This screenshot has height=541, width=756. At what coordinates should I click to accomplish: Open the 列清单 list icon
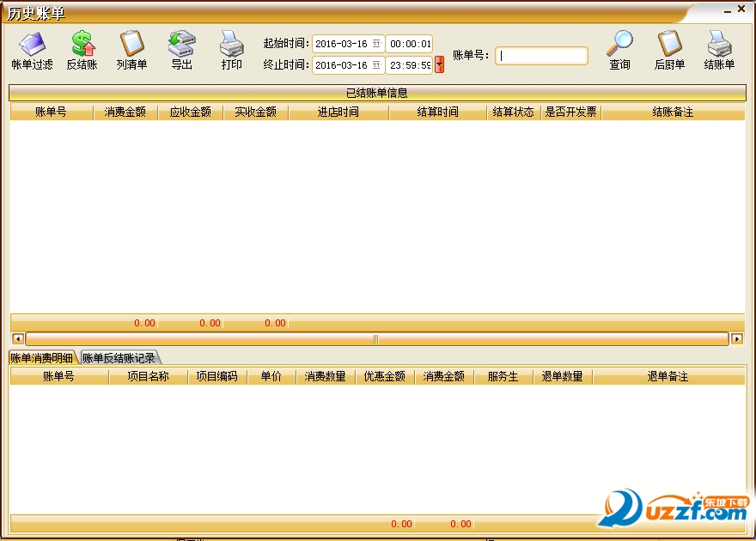[131, 50]
